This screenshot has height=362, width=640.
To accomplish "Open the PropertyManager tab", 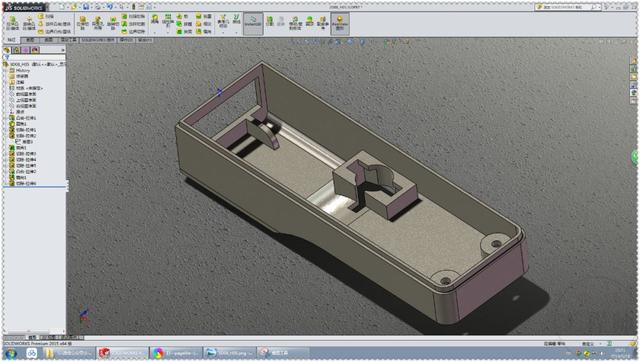I will click(x=16, y=50).
